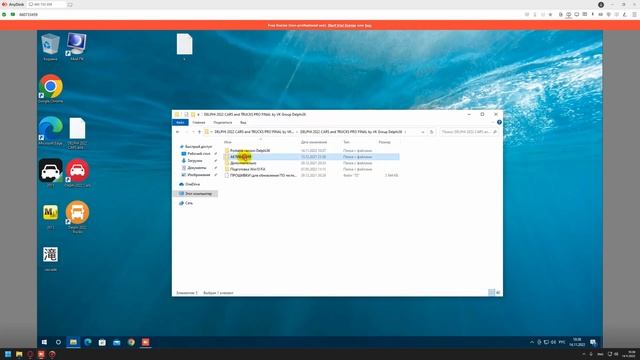Click the remote taskbar clock
Viewport: 640px width, 360px height.
[x=577, y=342]
